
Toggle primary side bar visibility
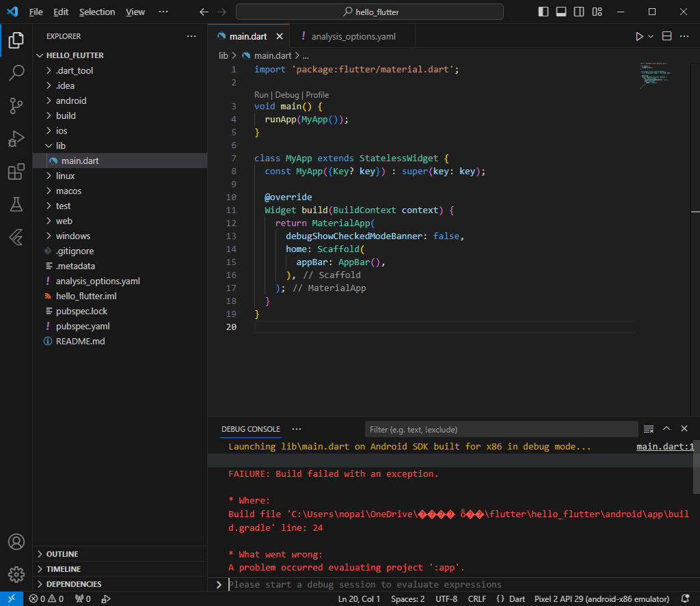pos(543,12)
